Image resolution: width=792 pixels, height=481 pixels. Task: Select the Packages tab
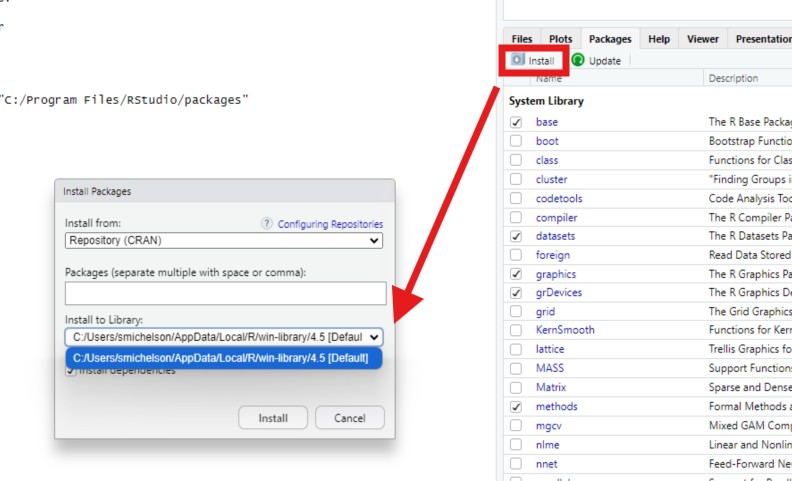(610, 39)
